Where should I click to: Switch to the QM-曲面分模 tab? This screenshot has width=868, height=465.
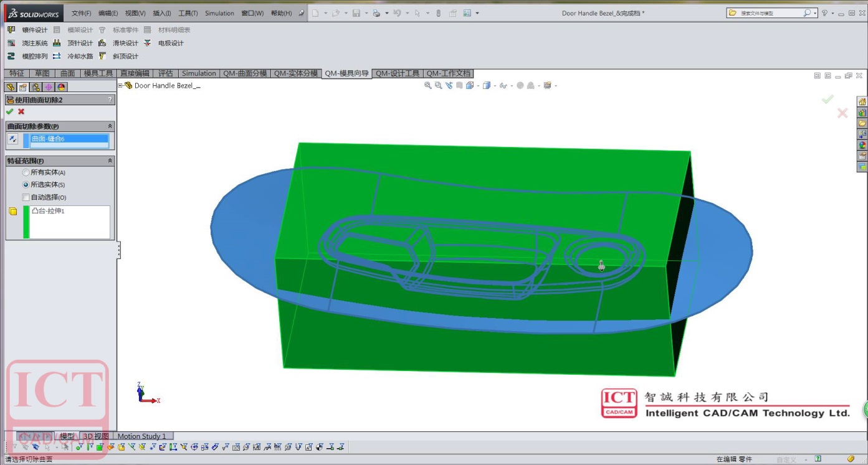245,73
